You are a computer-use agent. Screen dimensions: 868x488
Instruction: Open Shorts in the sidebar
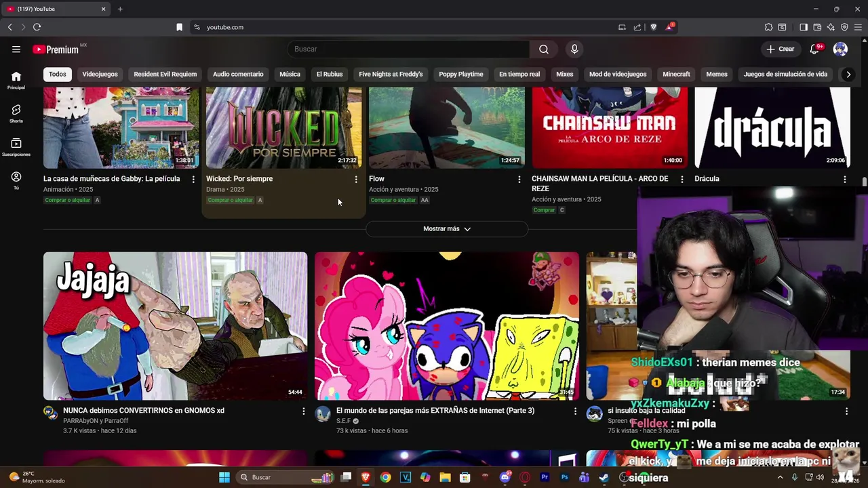16,113
